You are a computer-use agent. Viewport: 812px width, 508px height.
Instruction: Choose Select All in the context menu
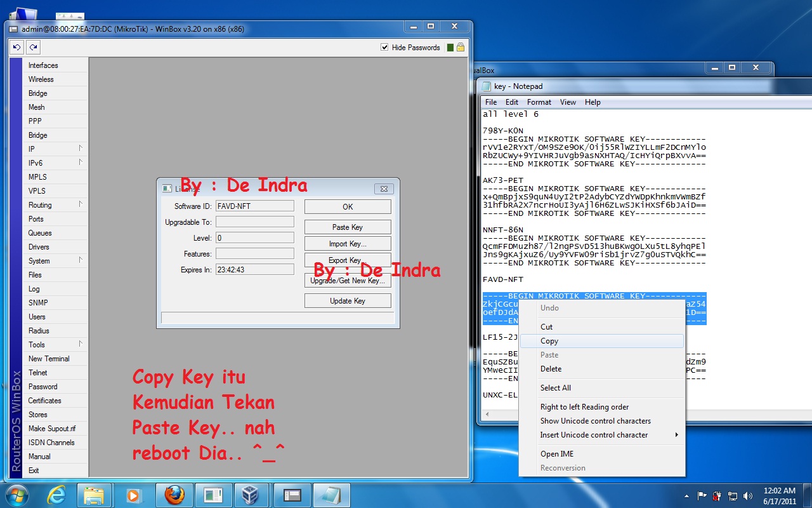pyautogui.click(x=601, y=388)
